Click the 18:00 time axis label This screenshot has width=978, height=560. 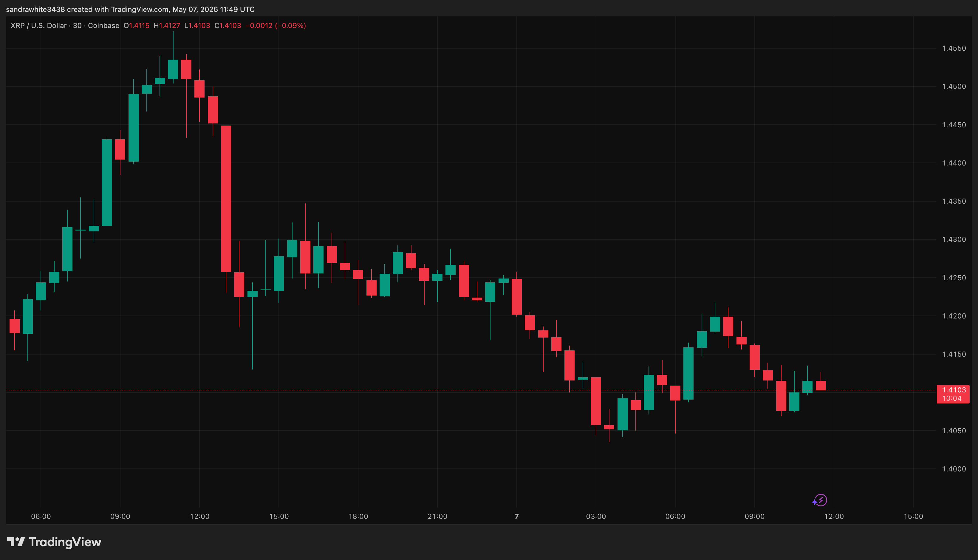[358, 516]
